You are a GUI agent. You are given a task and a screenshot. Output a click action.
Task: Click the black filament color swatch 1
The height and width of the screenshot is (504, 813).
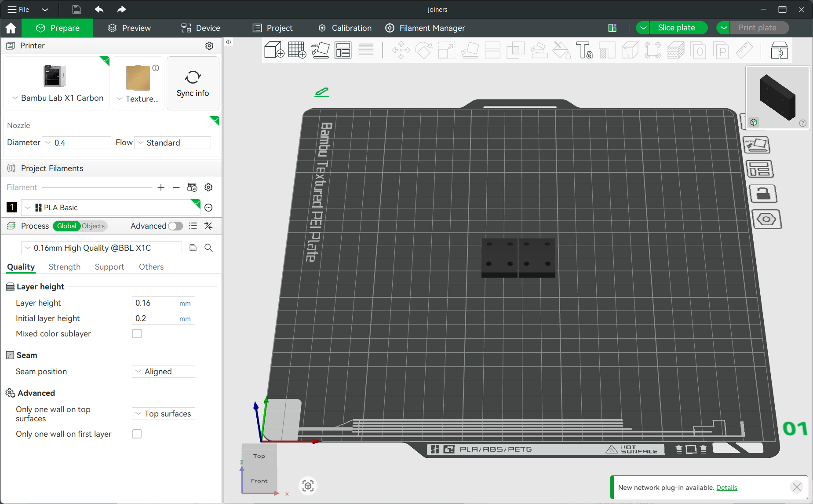(x=12, y=207)
